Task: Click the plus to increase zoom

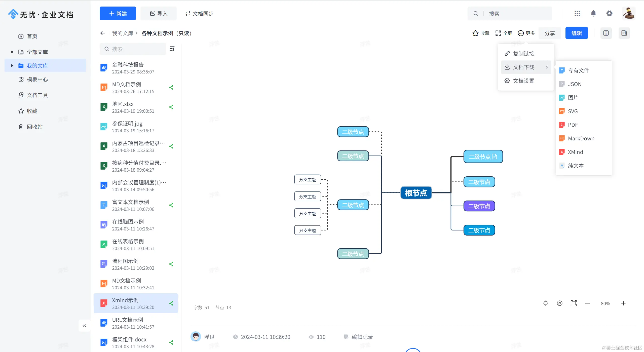Action: click(x=623, y=303)
